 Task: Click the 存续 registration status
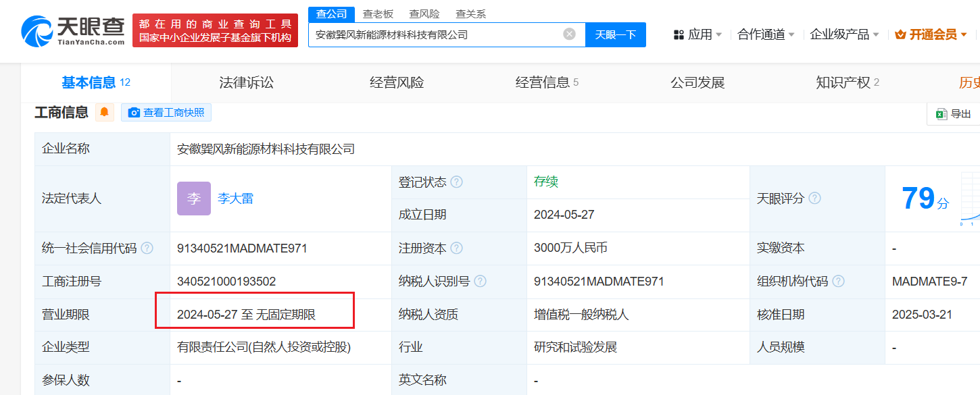pyautogui.click(x=546, y=182)
